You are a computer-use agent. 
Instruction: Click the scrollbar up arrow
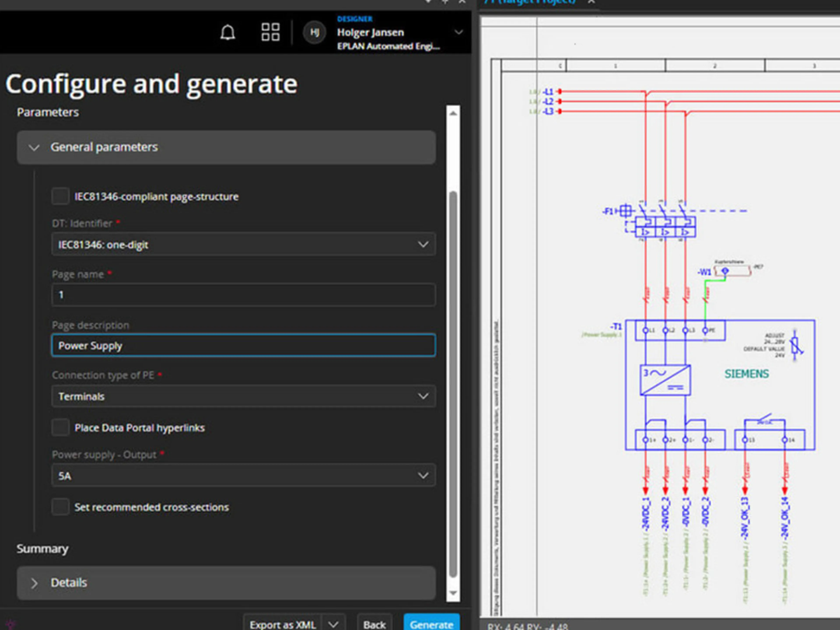(453, 113)
